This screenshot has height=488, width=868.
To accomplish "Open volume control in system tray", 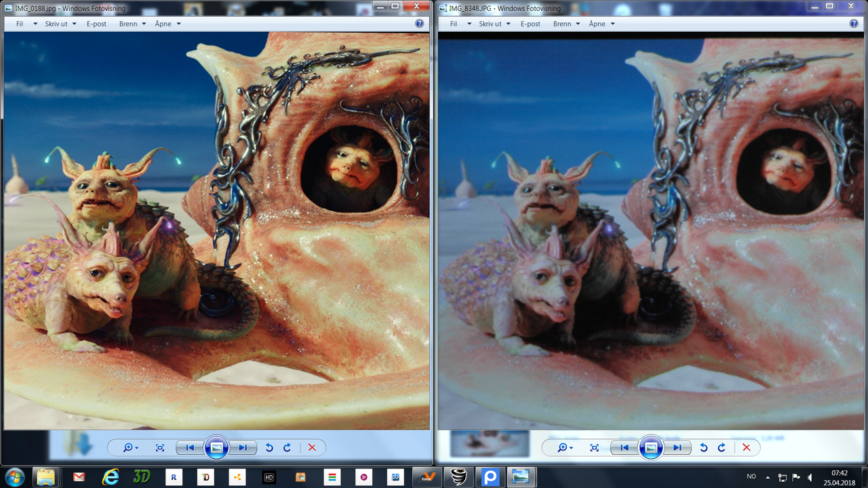I will pos(810,477).
